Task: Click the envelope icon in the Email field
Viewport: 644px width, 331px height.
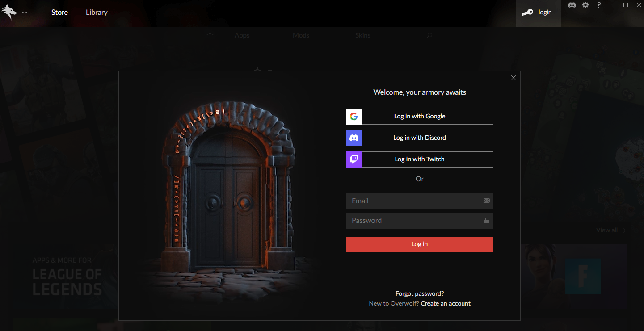Action: tap(487, 201)
